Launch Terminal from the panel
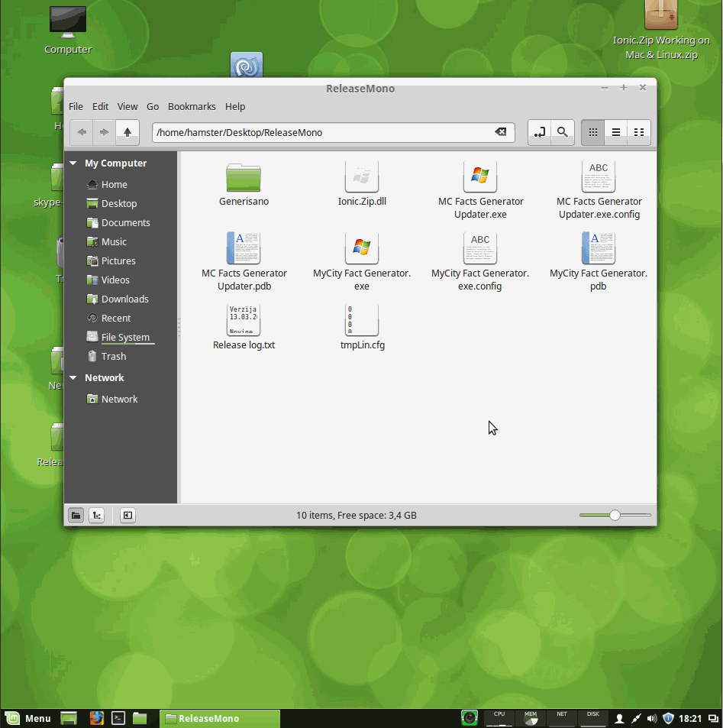 coord(118,719)
